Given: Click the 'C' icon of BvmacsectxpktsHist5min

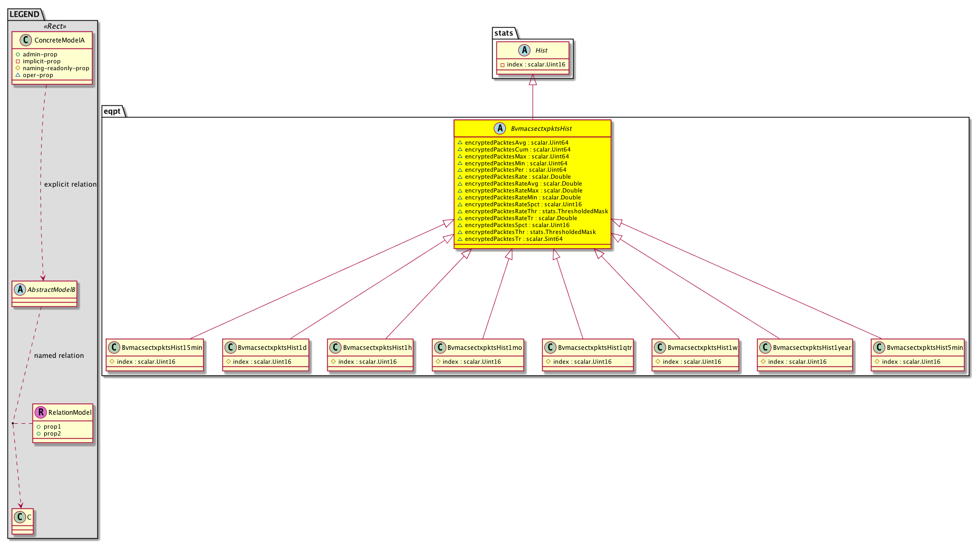Looking at the screenshot, I should pos(879,348).
